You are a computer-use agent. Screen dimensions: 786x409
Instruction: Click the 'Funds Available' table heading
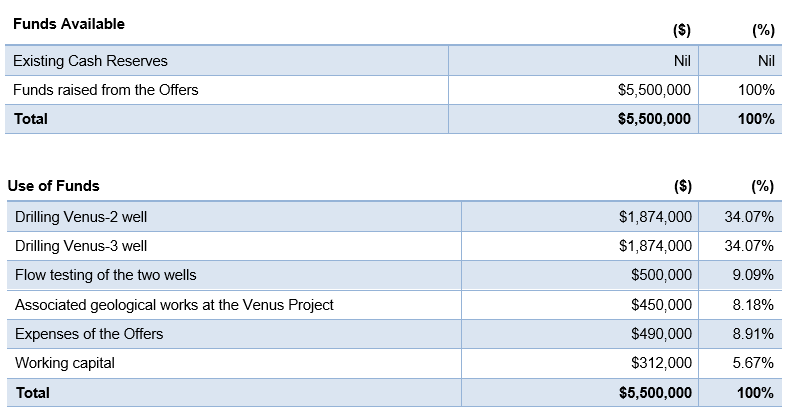click(x=68, y=24)
